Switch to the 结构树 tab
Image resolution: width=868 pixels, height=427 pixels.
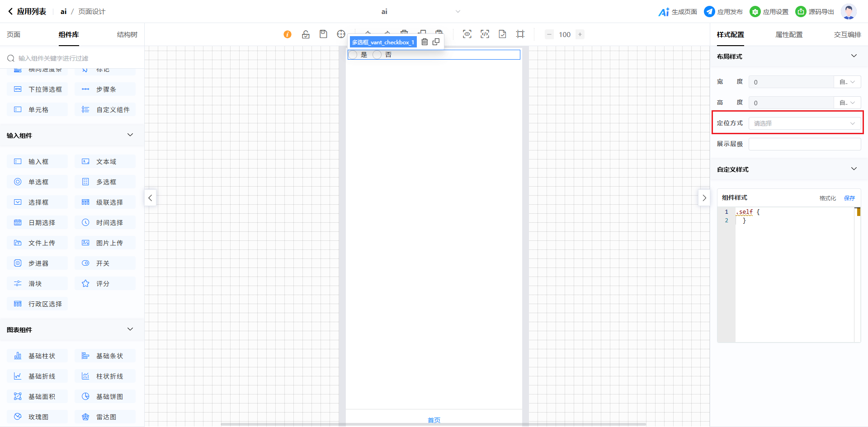(127, 35)
